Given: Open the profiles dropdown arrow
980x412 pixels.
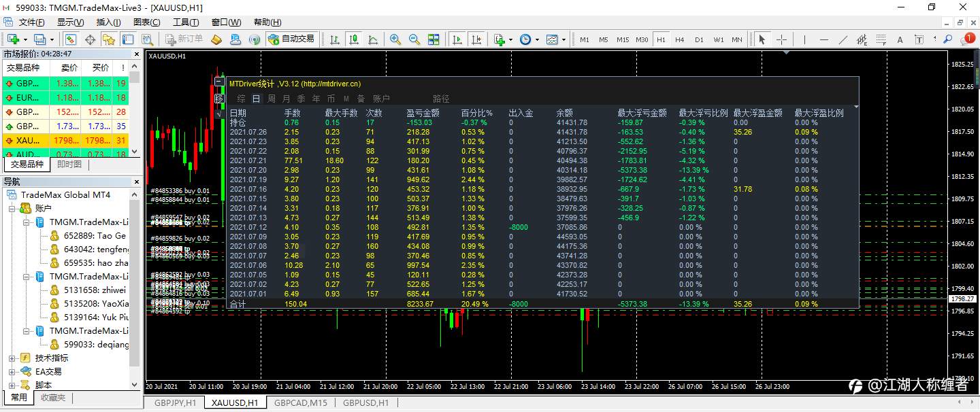Looking at the screenshot, I should tap(52, 39).
